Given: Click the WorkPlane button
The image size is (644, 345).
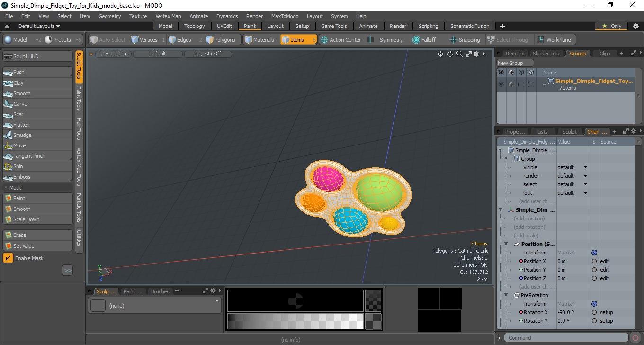Looking at the screenshot, I should click(x=555, y=40).
